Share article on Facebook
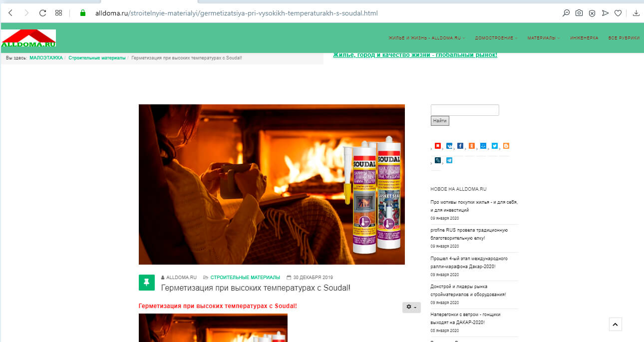 460,146
